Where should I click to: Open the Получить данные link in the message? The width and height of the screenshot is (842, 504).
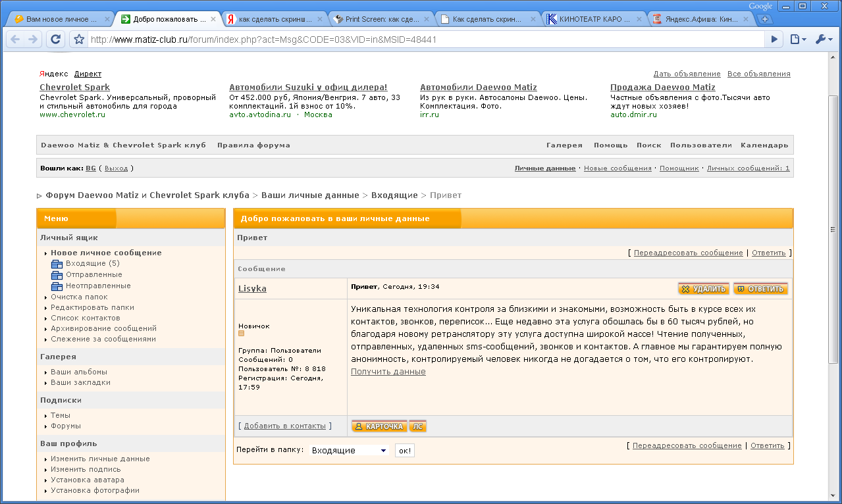(388, 372)
